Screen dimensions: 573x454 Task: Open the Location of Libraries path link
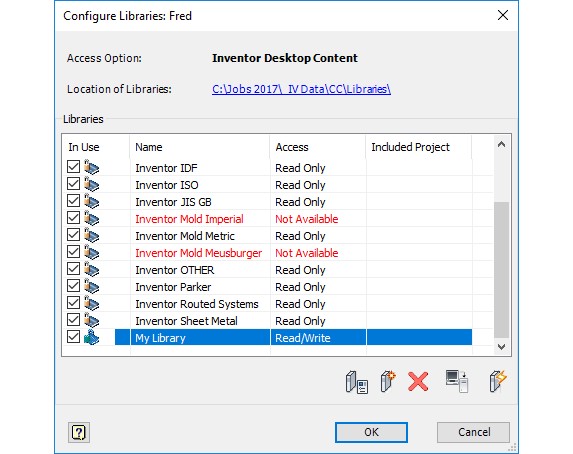point(301,89)
